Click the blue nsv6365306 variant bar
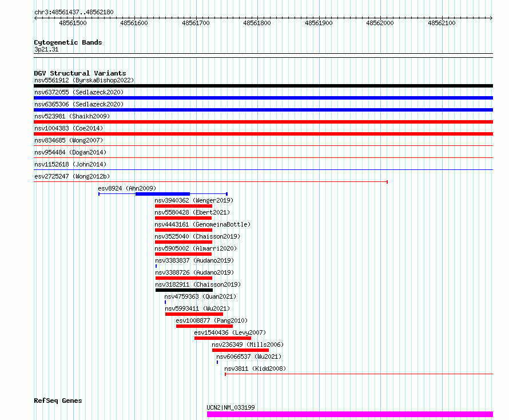The image size is (509, 420). [263, 110]
